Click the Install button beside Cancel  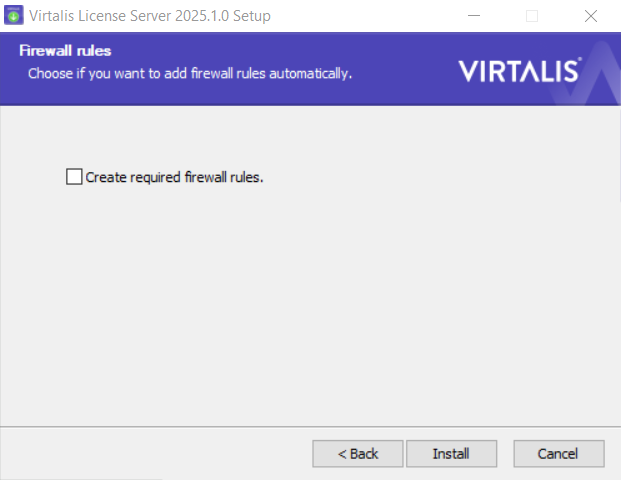451,454
